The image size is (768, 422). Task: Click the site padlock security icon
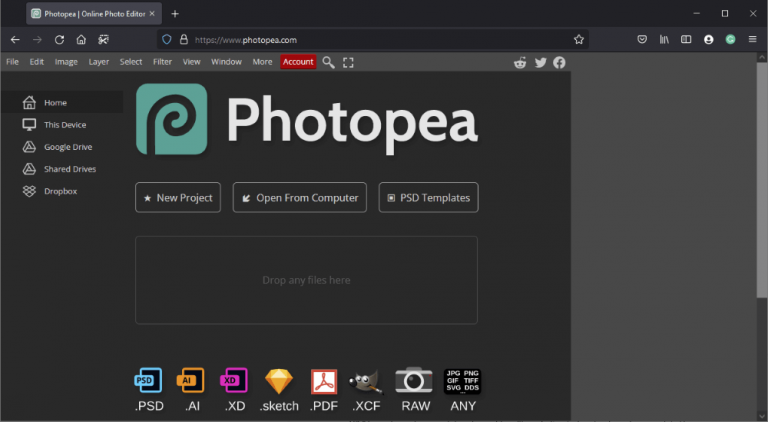(x=184, y=40)
